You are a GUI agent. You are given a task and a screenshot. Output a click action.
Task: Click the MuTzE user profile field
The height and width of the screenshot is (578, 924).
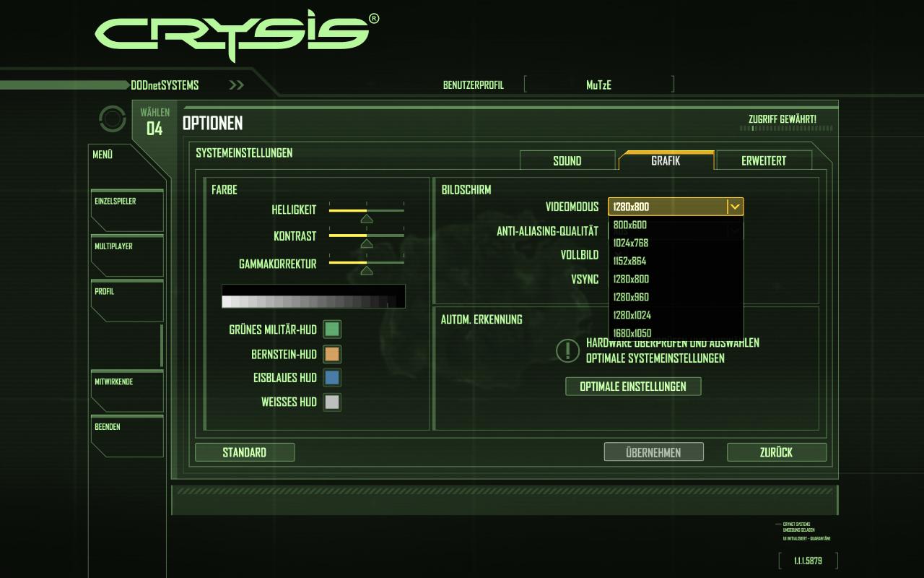599,85
